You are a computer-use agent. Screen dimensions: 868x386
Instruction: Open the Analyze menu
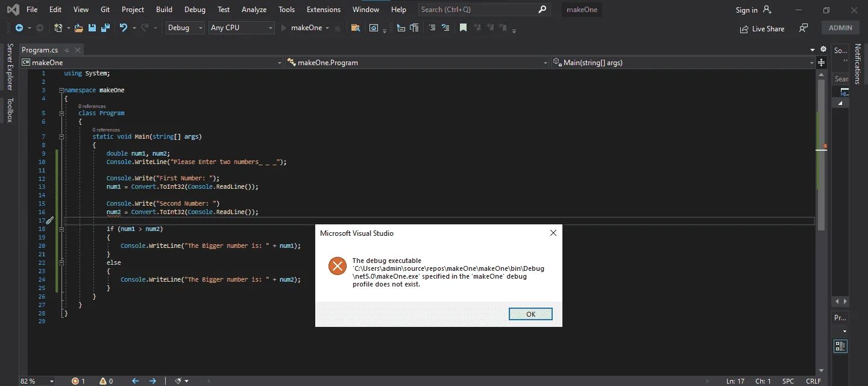click(x=253, y=10)
